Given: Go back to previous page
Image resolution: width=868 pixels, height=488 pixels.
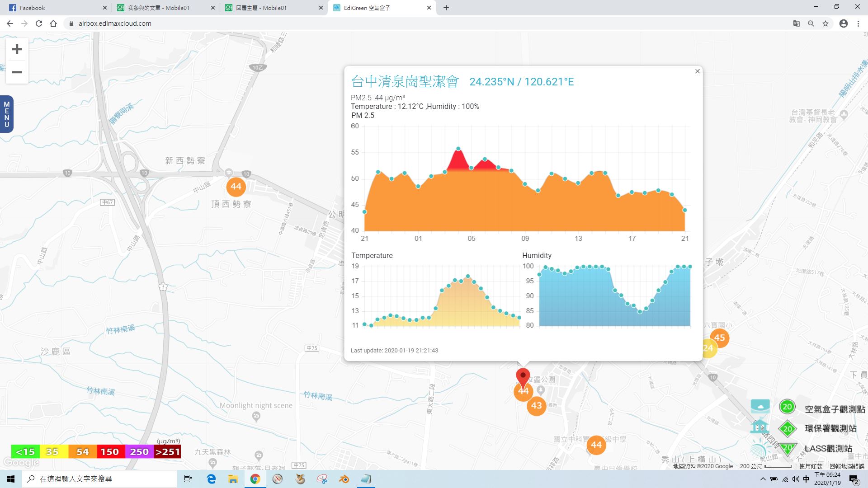Looking at the screenshot, I should click(10, 23).
